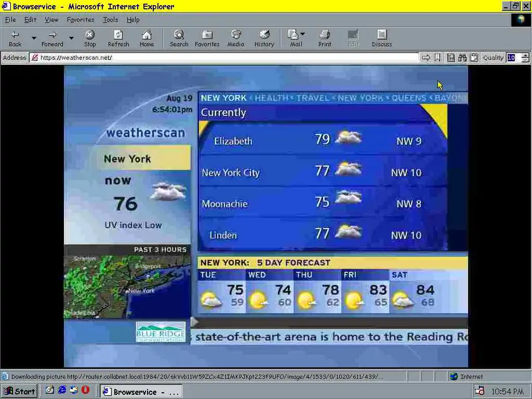Screen dimensions: 532x399
Task: Click the address bar URL field
Action: (x=224, y=58)
